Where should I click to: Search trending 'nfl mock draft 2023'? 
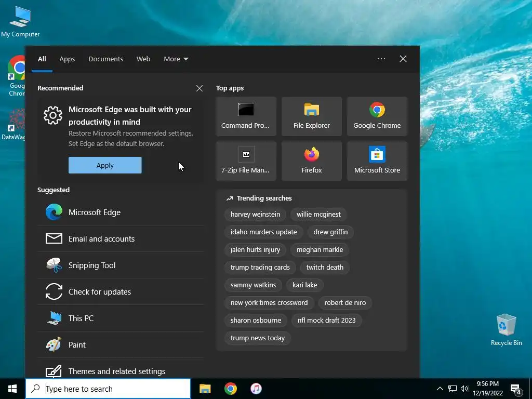tap(327, 320)
